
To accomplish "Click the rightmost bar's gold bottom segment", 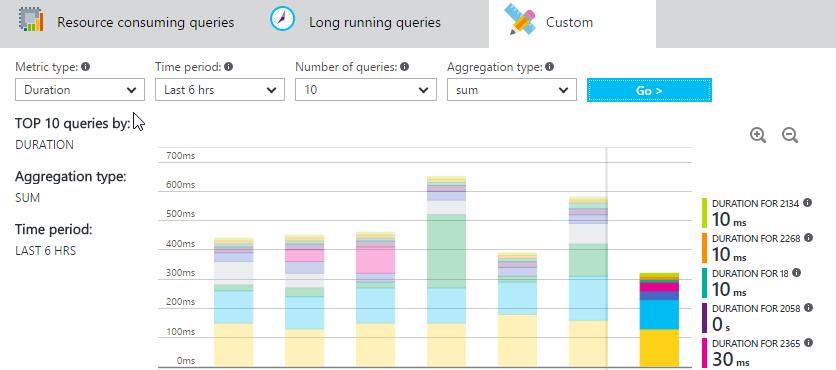I will click(659, 348).
